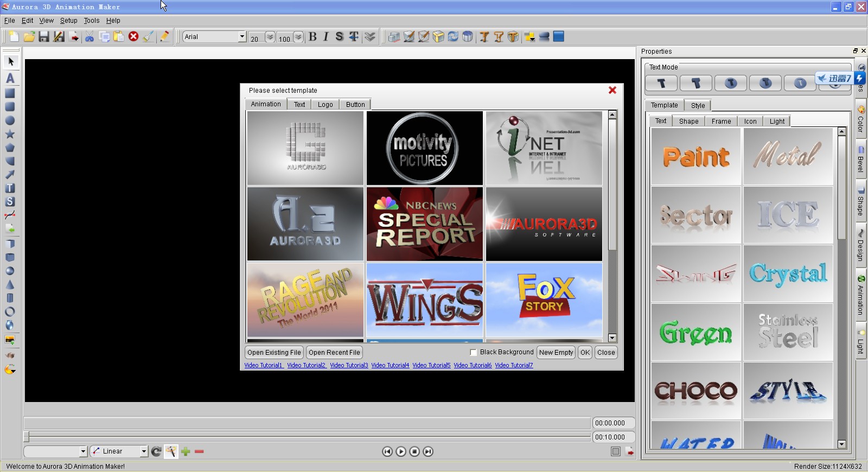This screenshot has height=472, width=868.
Task: Open Video Tutorial7 link
Action: click(x=514, y=366)
